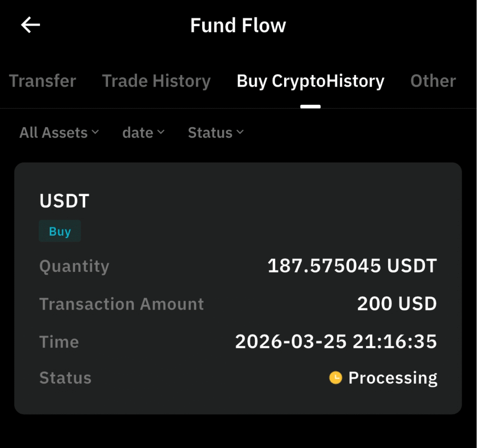Click the Status label inside the card
477x448 pixels.
(x=65, y=378)
